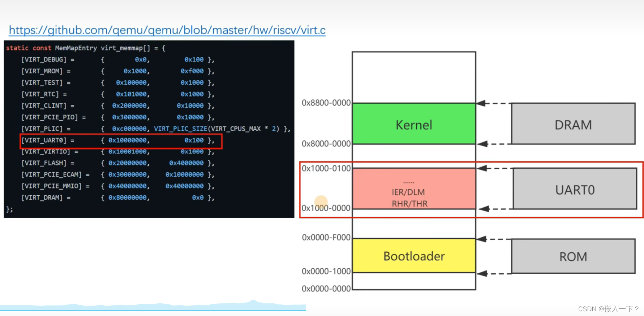
Task: Click the 0x8800-0000 address label
Action: point(326,103)
